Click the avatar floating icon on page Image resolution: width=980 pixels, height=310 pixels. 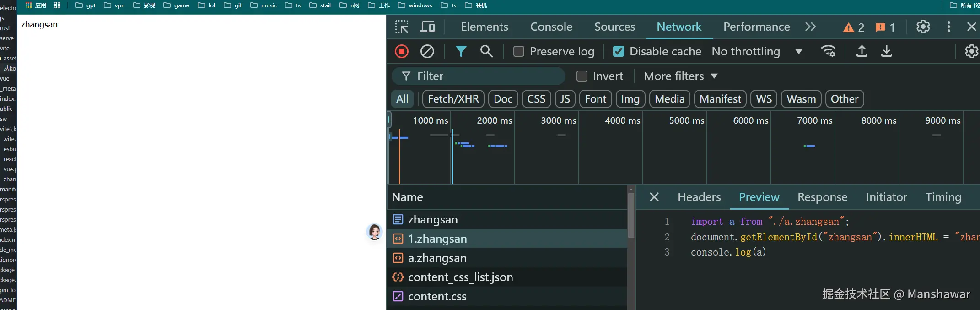tap(375, 232)
